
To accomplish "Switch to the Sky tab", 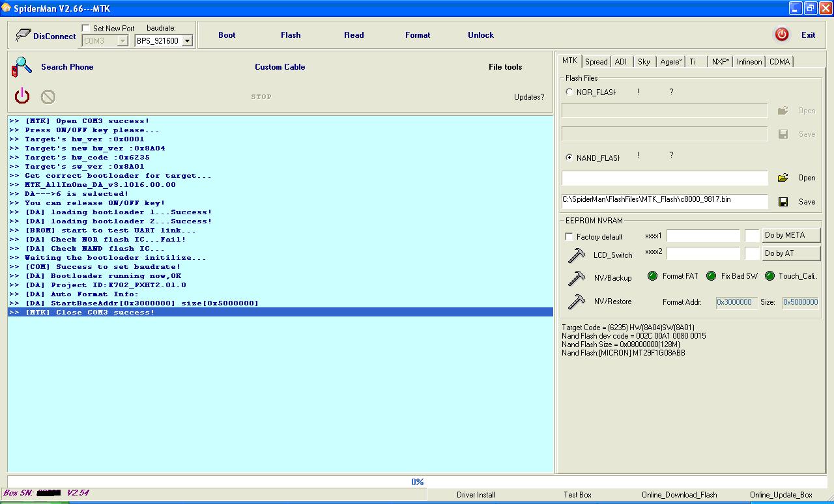I will [644, 62].
